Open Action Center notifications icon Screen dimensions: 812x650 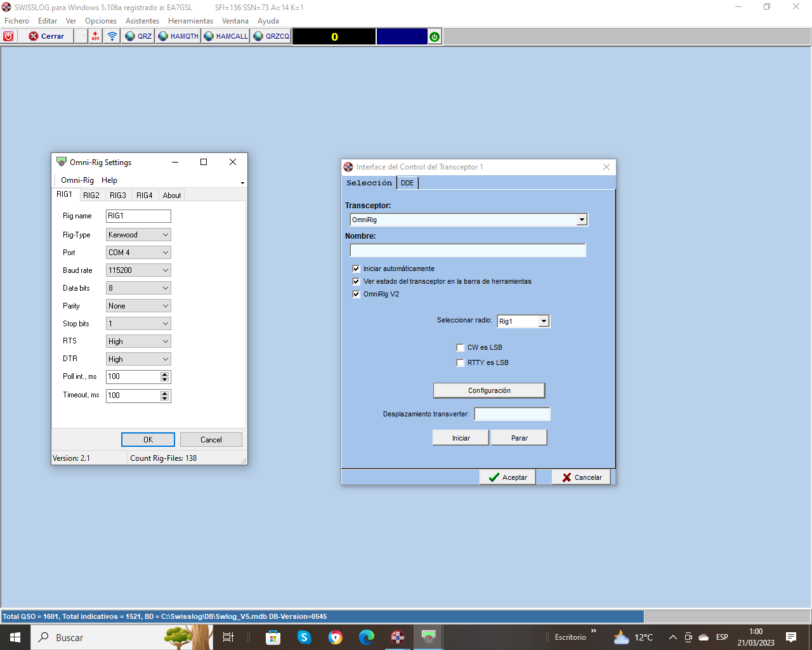(791, 637)
